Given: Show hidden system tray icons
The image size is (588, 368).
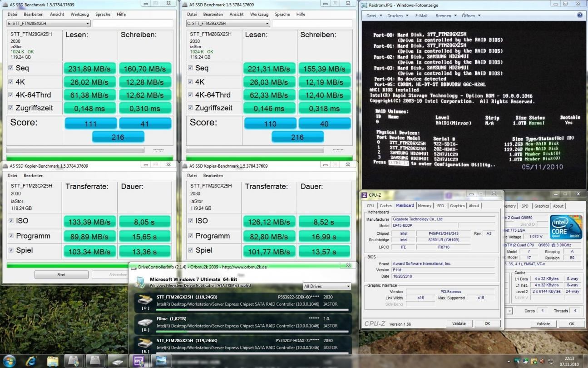Looking at the screenshot, I should coord(509,362).
